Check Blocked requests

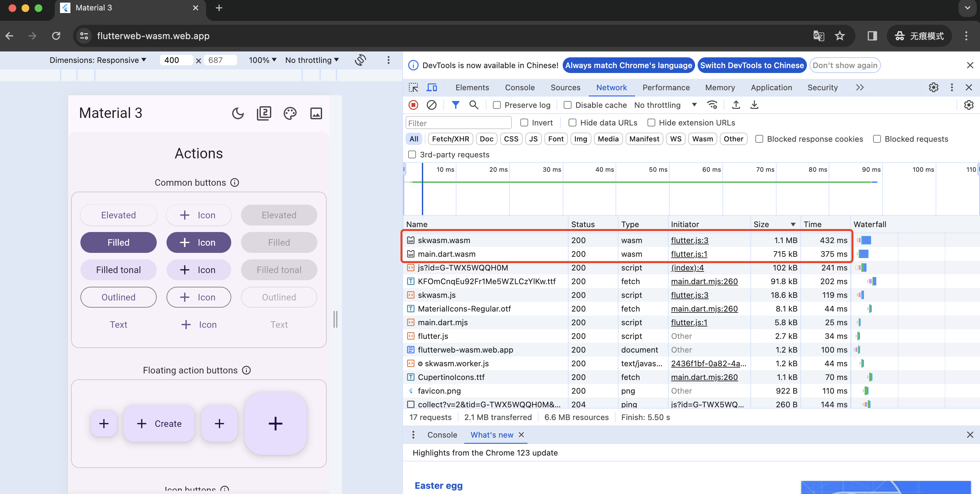(877, 139)
